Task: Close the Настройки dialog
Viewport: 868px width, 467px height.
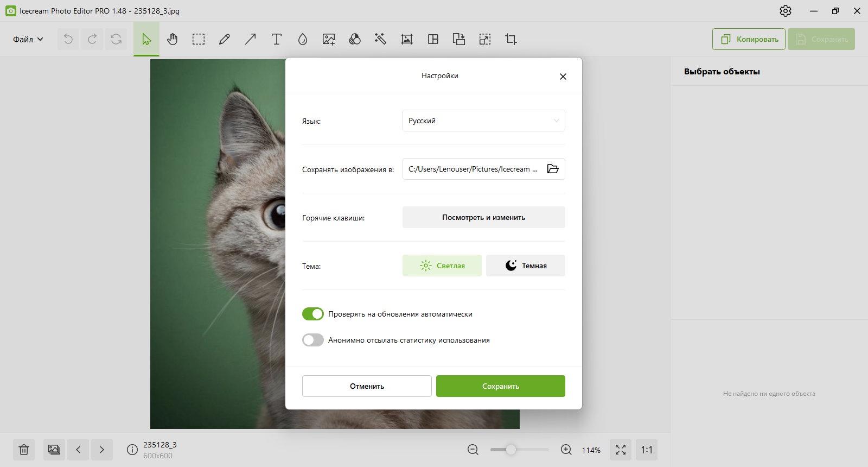Action: tap(563, 77)
